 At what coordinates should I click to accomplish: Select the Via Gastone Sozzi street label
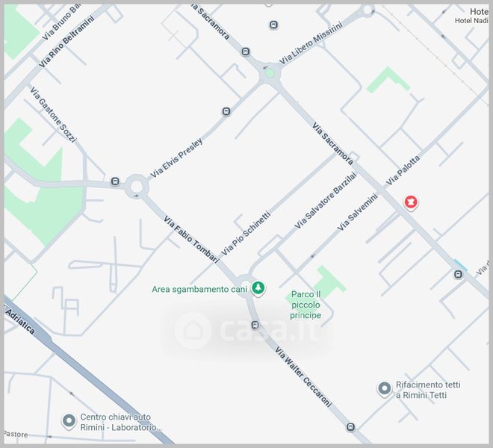click(x=53, y=114)
